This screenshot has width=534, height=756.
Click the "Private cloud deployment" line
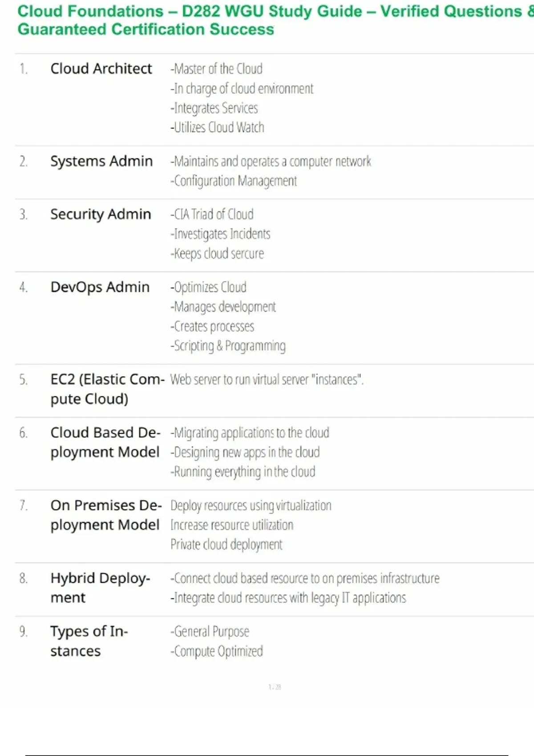[x=227, y=545]
